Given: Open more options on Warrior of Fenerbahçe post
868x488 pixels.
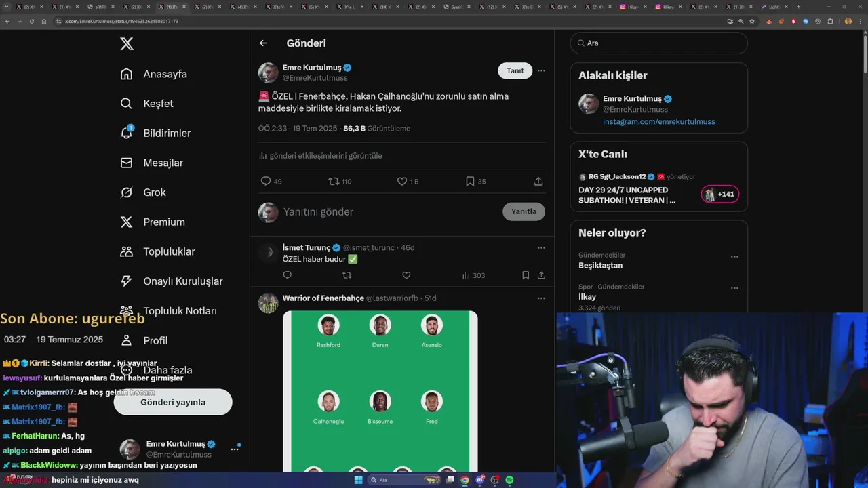Looking at the screenshot, I should (541, 298).
